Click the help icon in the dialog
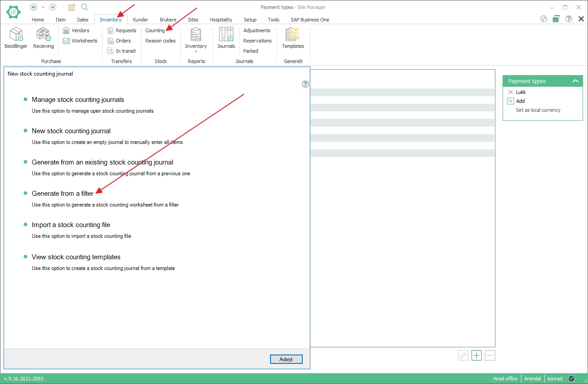The image size is (588, 384). click(x=305, y=84)
